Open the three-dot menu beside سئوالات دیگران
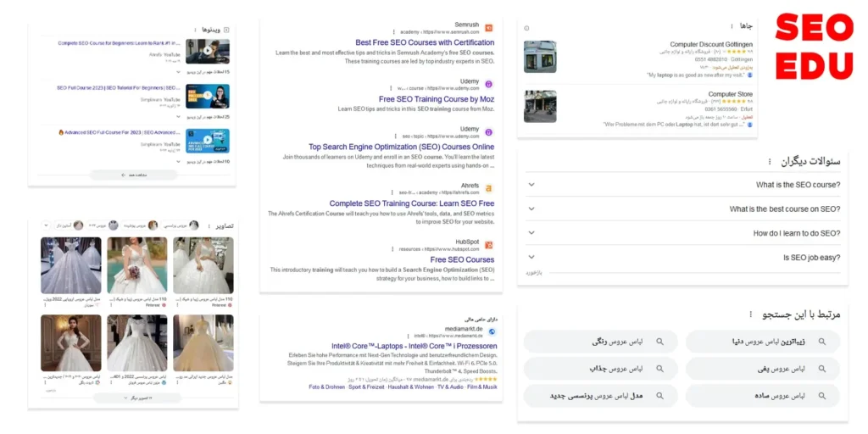The width and height of the screenshot is (868, 434). [769, 162]
